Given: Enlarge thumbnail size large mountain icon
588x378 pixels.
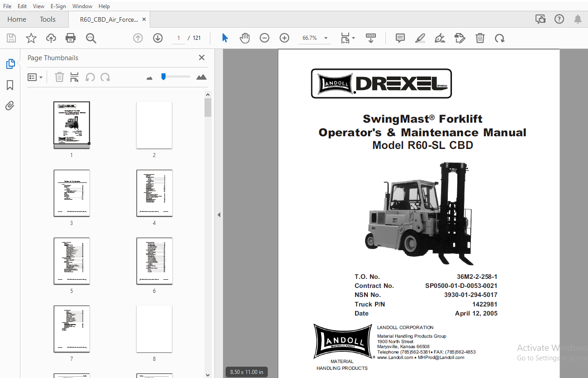Looking at the screenshot, I should pyautogui.click(x=201, y=77).
